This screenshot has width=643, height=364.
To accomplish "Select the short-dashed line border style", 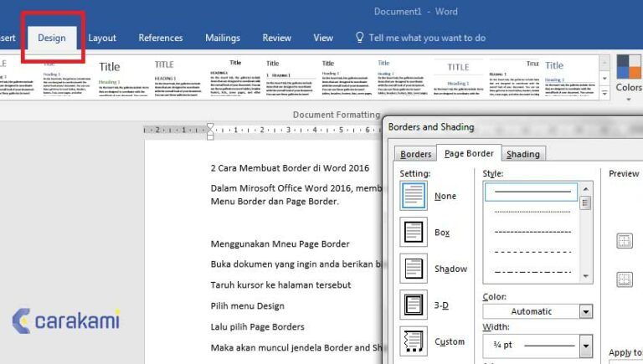I will (532, 232).
